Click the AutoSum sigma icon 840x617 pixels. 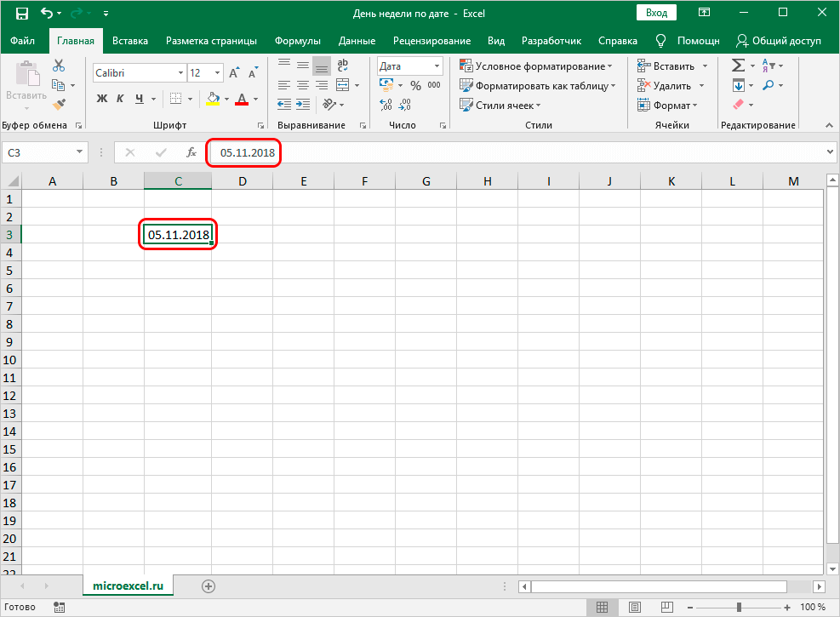pyautogui.click(x=738, y=66)
